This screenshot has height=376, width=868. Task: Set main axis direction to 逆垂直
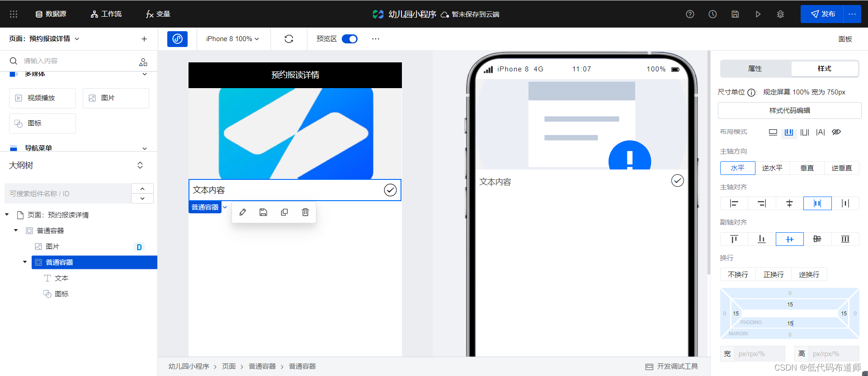tap(842, 168)
